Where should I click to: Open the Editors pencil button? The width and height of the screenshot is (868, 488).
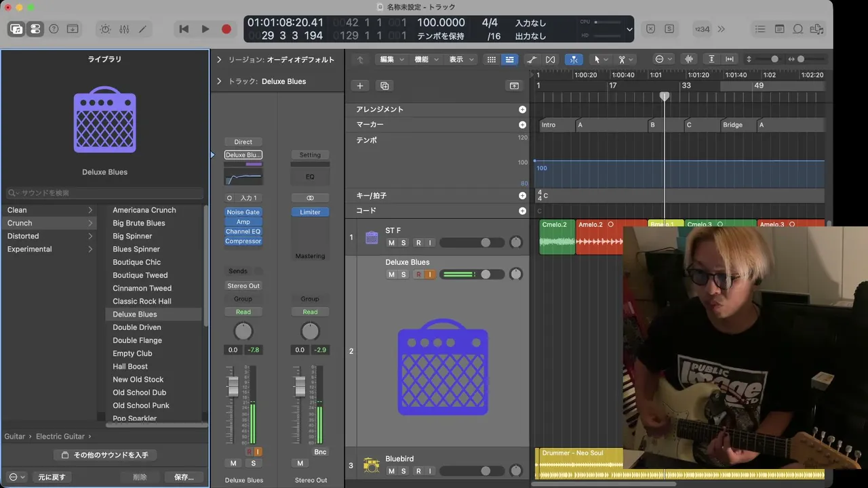click(142, 29)
